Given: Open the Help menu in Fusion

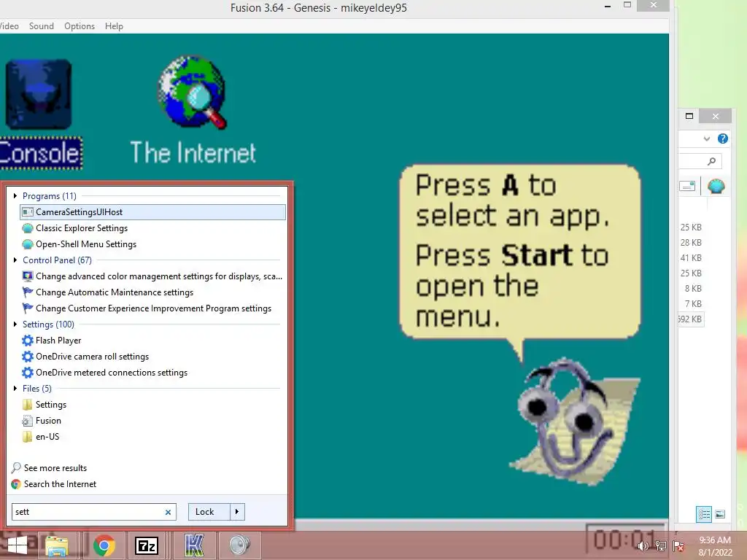Looking at the screenshot, I should [114, 26].
